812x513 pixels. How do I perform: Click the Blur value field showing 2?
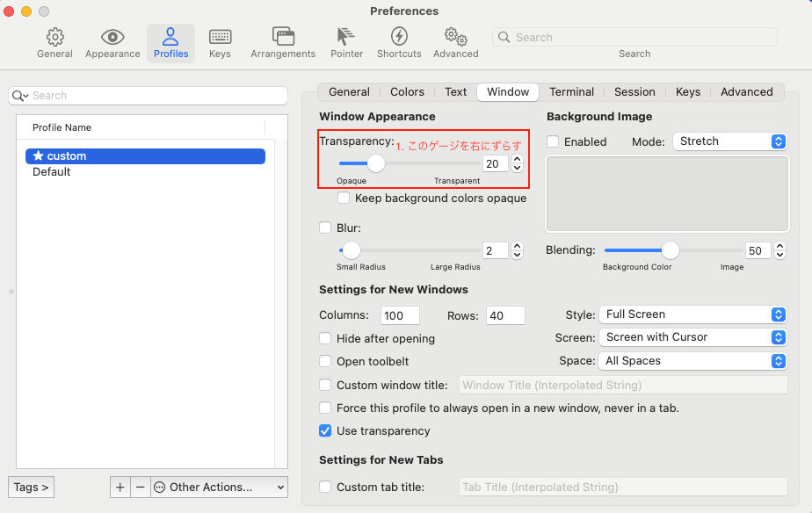(495, 250)
